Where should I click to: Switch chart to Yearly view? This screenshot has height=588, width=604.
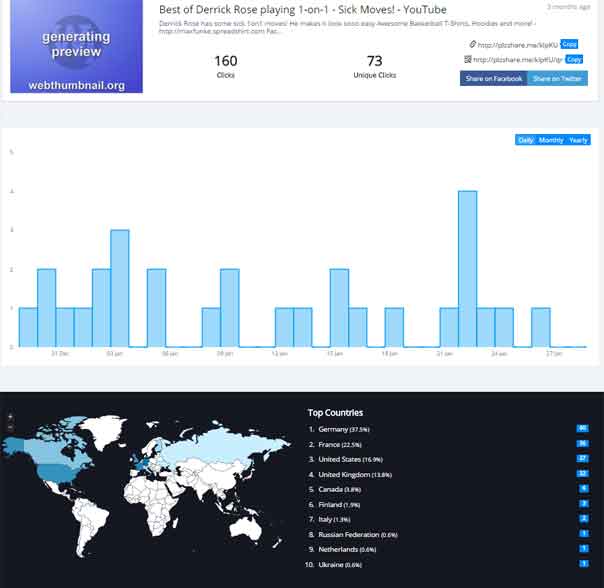pos(578,140)
